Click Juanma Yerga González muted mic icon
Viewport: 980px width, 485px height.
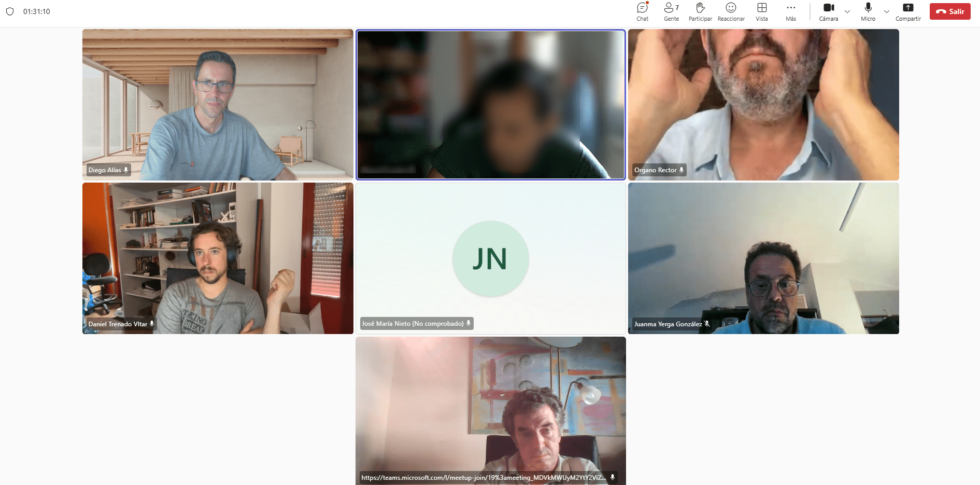(x=707, y=324)
